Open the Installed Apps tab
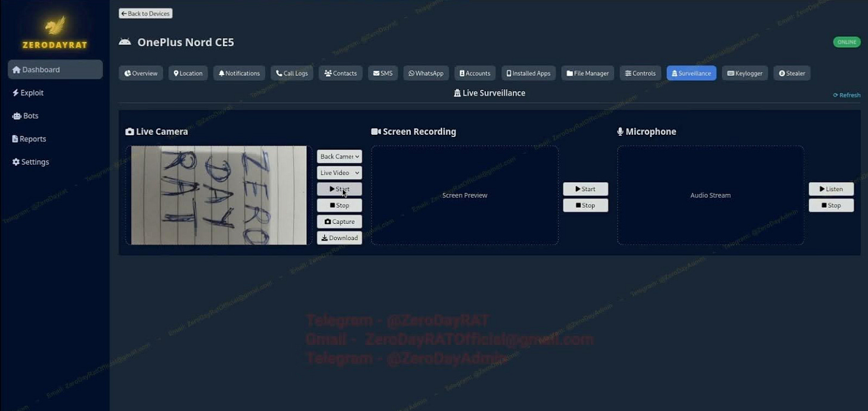Image resolution: width=868 pixels, height=411 pixels. tap(528, 73)
